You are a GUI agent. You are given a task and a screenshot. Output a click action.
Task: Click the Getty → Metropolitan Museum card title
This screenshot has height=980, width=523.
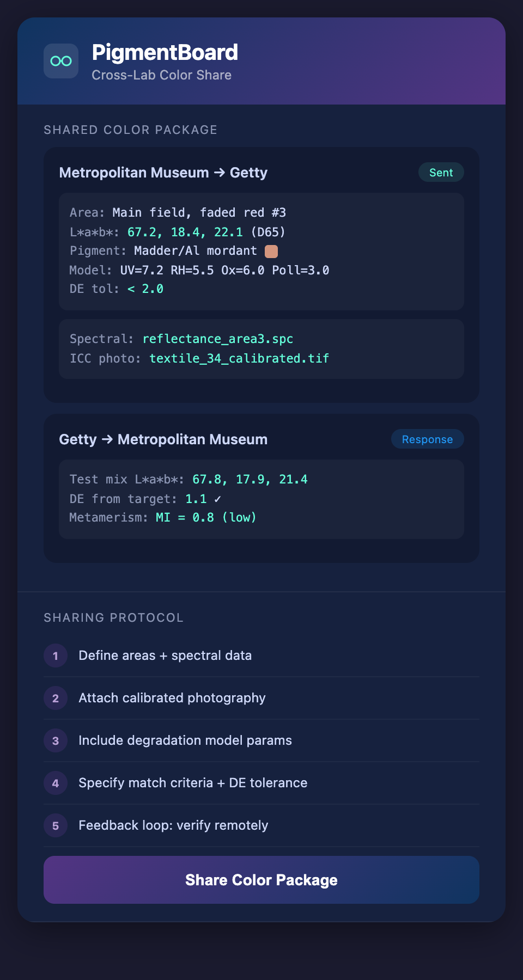(x=163, y=439)
